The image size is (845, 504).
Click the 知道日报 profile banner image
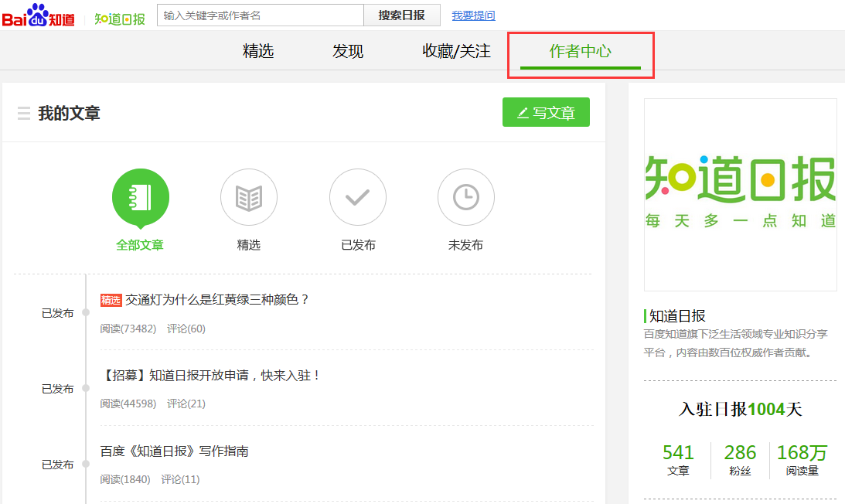pos(741,195)
